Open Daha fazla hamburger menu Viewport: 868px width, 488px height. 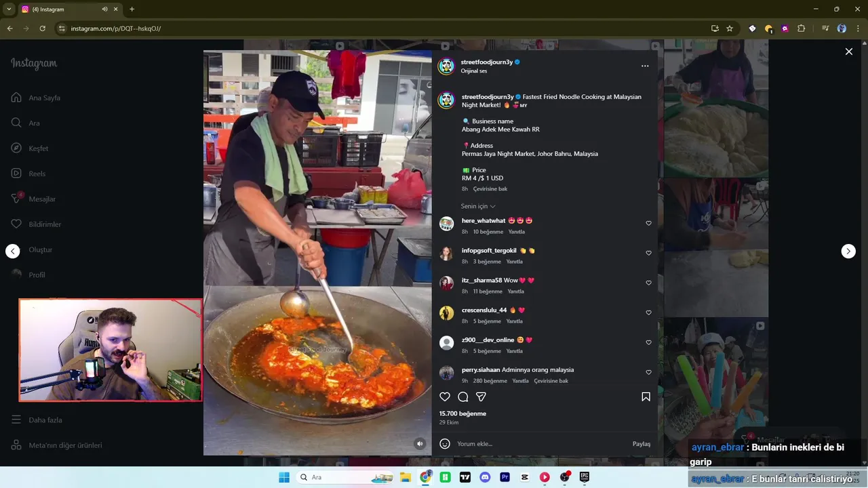coord(16,420)
